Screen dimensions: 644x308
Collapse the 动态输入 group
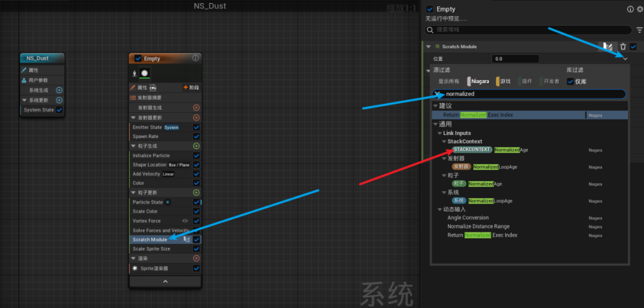(439, 210)
